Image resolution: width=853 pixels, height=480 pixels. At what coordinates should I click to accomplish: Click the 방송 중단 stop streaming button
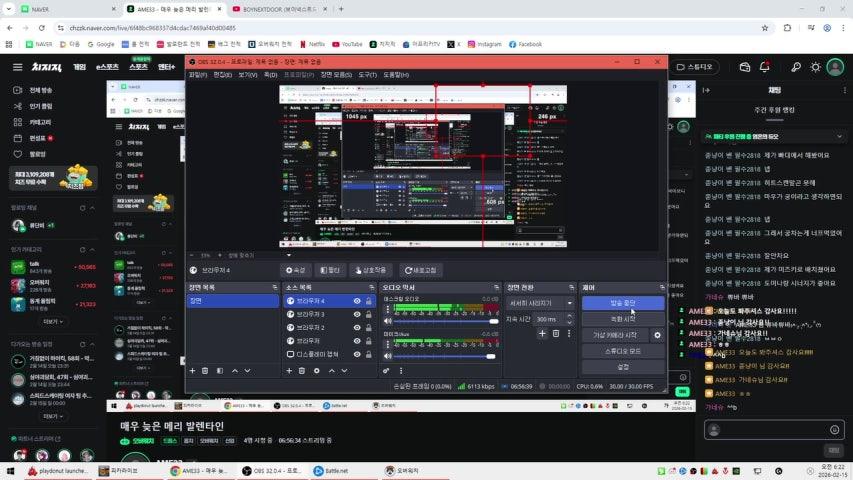(x=622, y=303)
